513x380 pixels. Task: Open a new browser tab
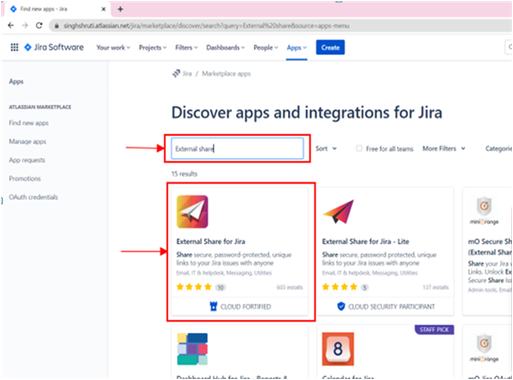120,9
